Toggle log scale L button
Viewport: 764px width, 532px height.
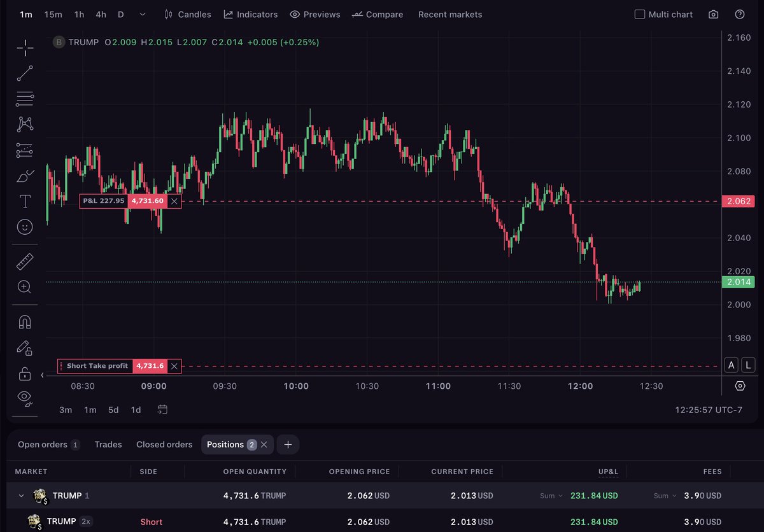pos(748,365)
